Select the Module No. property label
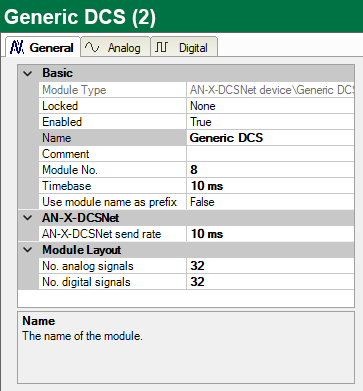 (x=70, y=170)
